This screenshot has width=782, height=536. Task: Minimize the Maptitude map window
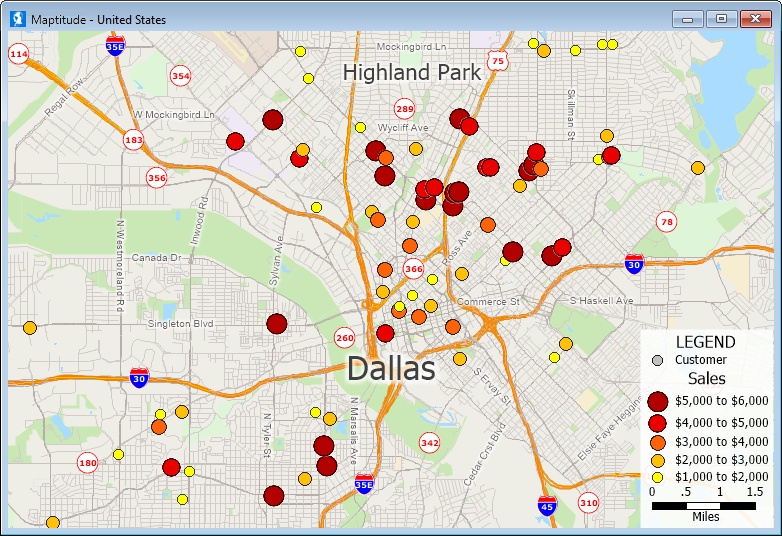(x=687, y=19)
